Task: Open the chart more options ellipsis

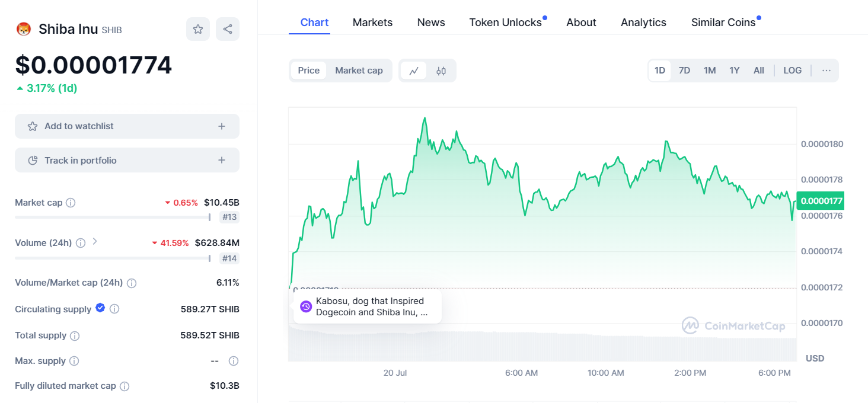Action: pyautogui.click(x=826, y=71)
